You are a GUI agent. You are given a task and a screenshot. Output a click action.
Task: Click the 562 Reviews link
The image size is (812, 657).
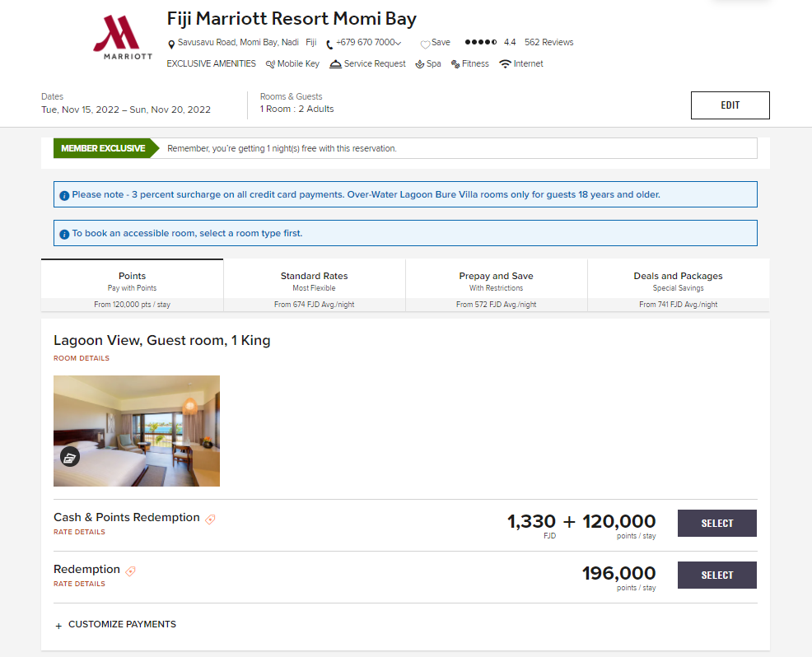[548, 42]
